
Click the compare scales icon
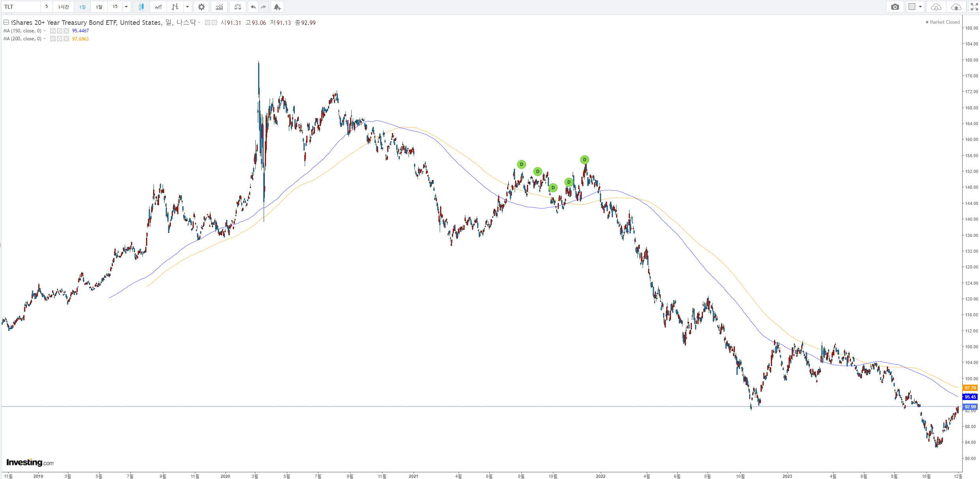tap(238, 7)
